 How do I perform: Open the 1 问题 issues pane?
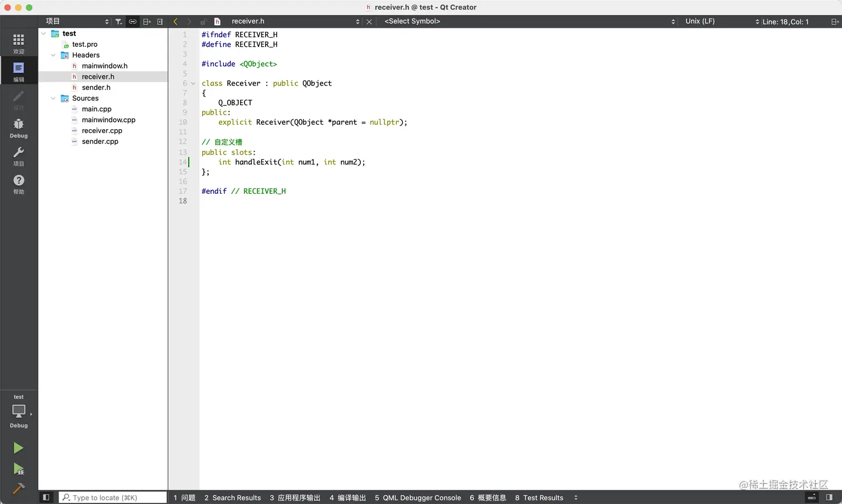pos(184,497)
